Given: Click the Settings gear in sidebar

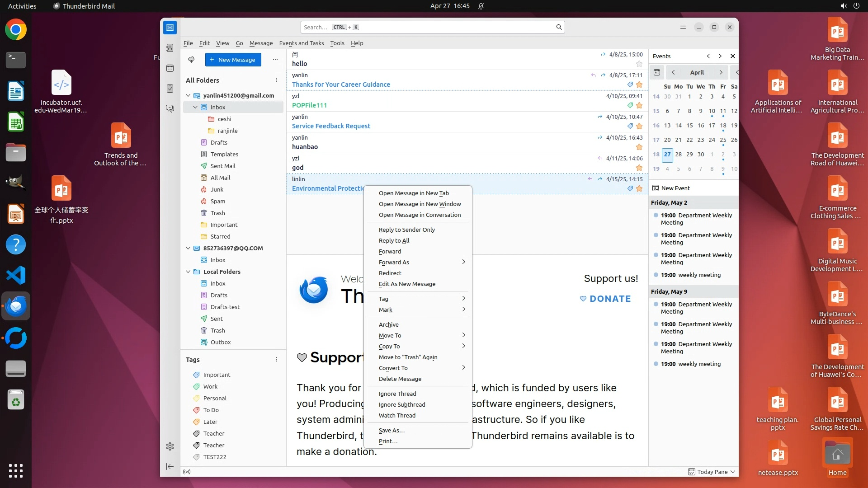Looking at the screenshot, I should [x=170, y=446].
